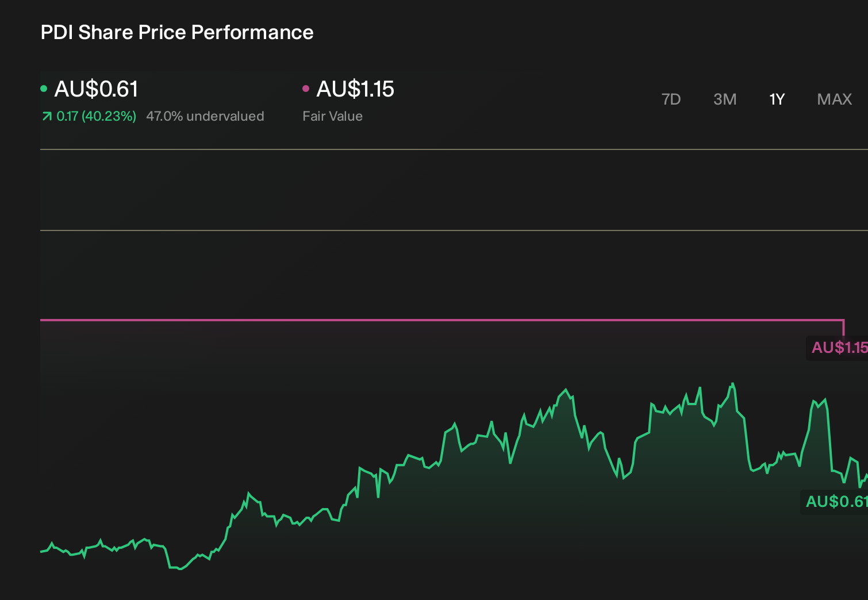Select the 7D time range tab
The height and width of the screenshot is (600, 868).
pos(671,99)
